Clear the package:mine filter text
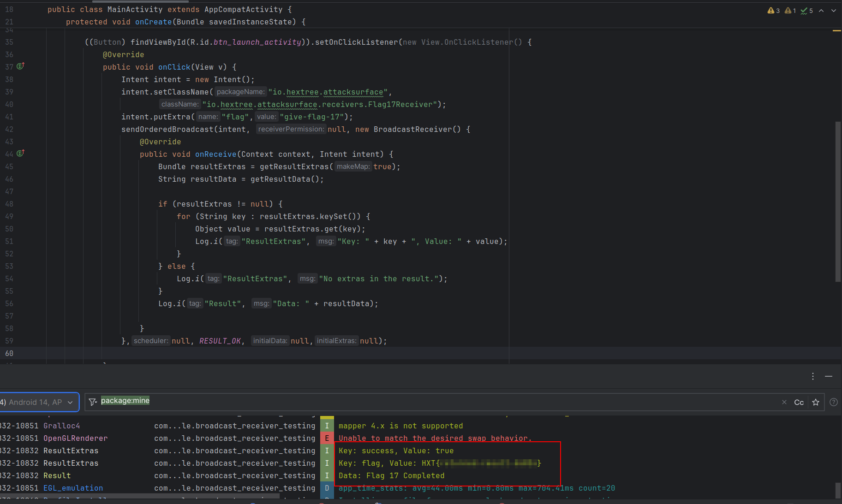842x504 pixels. coord(784,402)
